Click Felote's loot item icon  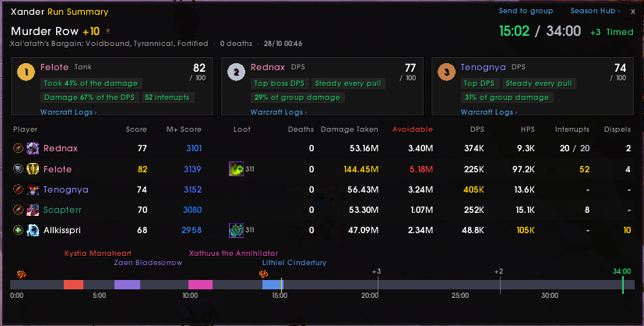tap(236, 169)
